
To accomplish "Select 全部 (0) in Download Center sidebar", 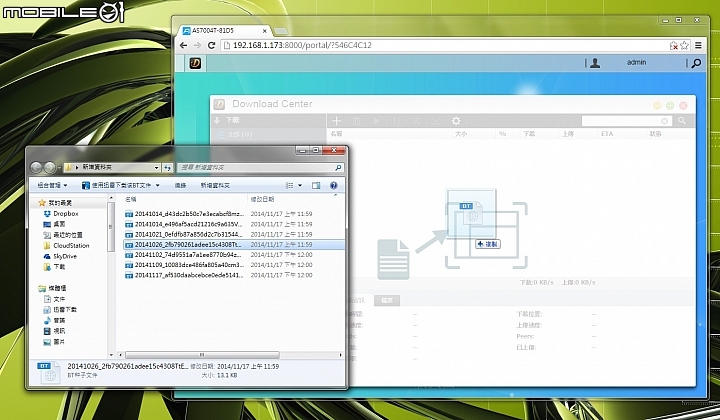I will [240, 134].
